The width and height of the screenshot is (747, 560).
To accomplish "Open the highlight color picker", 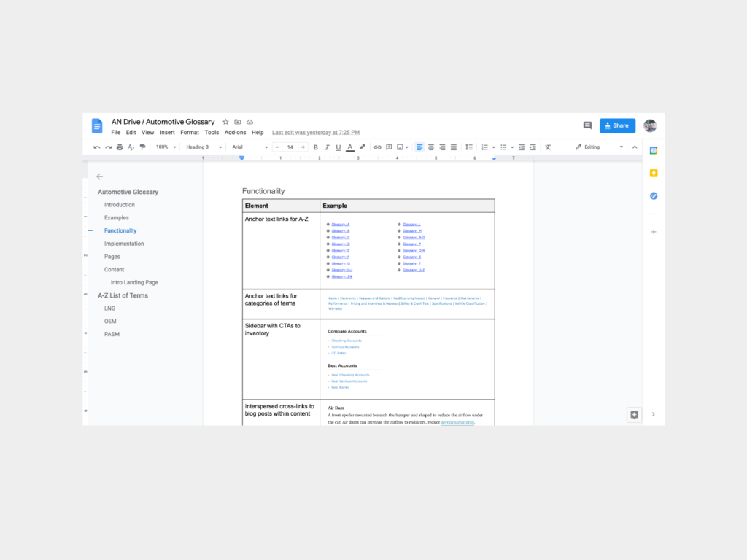I will tap(362, 147).
